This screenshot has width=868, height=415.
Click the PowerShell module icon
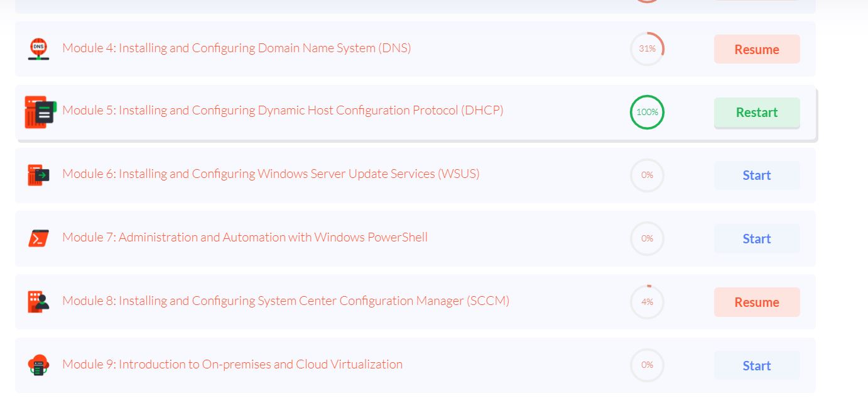click(38, 238)
